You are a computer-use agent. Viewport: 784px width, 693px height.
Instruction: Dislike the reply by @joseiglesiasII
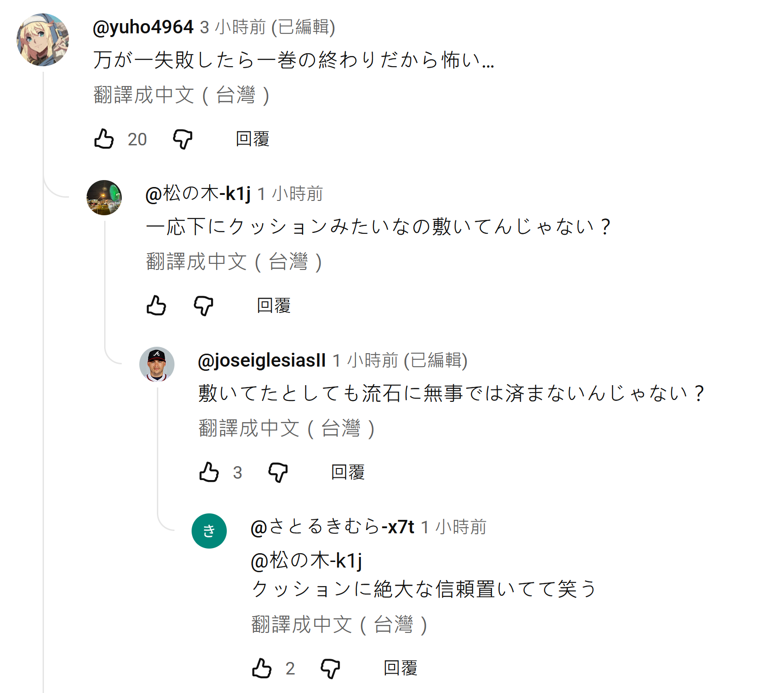[278, 472]
